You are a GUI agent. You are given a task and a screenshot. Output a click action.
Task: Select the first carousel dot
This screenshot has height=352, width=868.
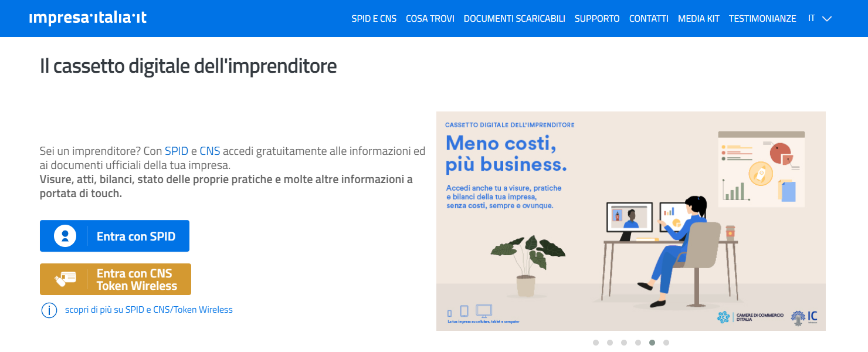click(x=596, y=343)
